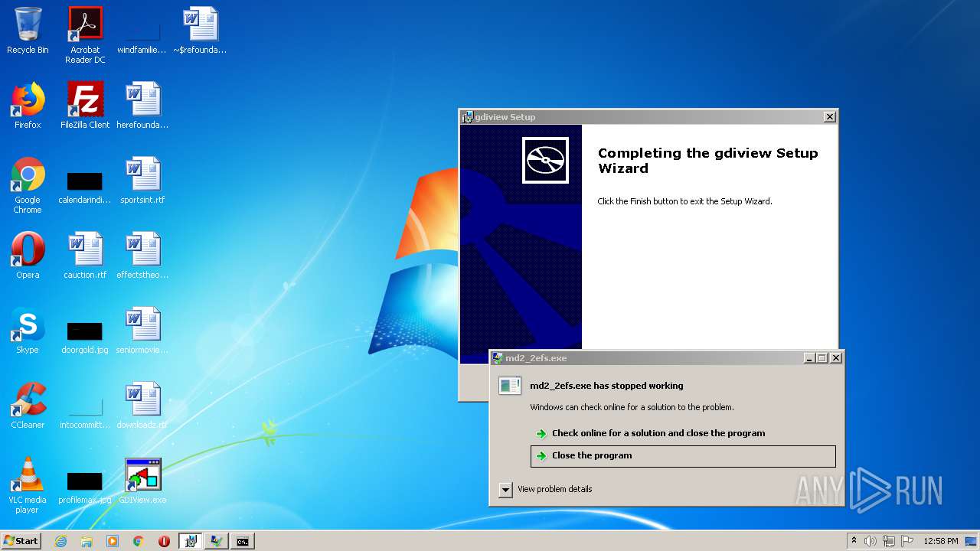
Task: Open the volume speaker tray icon
Action: pyautogui.click(x=871, y=541)
